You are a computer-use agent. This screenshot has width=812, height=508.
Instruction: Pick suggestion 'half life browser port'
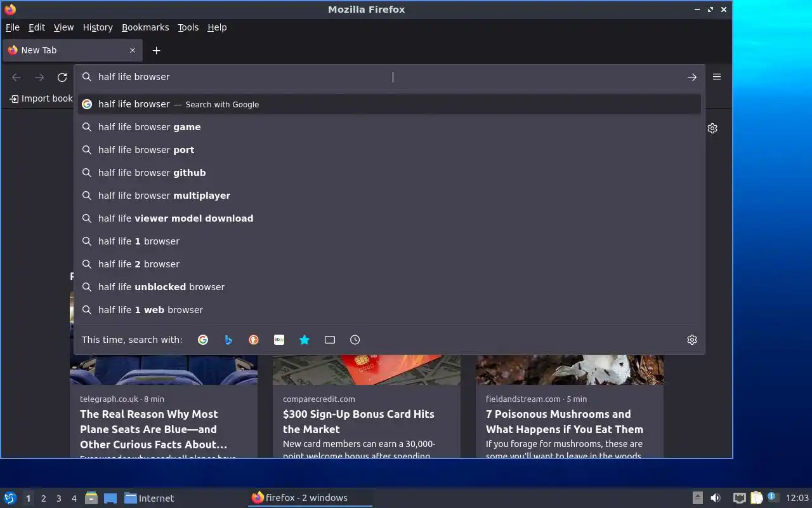(x=390, y=150)
